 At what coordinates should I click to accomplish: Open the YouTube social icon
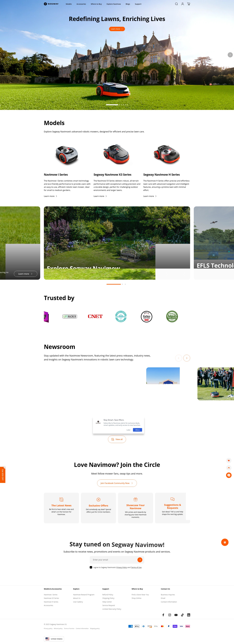pyautogui.click(x=176, y=615)
